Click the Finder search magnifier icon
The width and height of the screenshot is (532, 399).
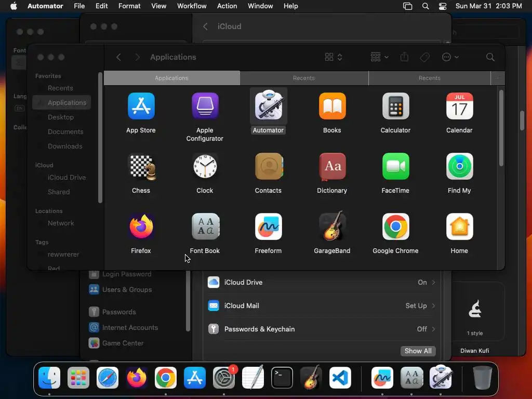pos(490,57)
